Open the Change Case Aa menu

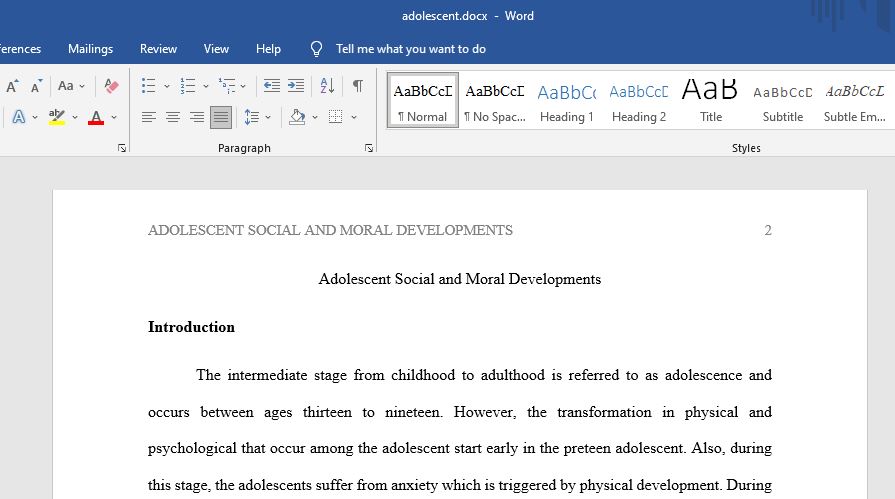[x=71, y=86]
